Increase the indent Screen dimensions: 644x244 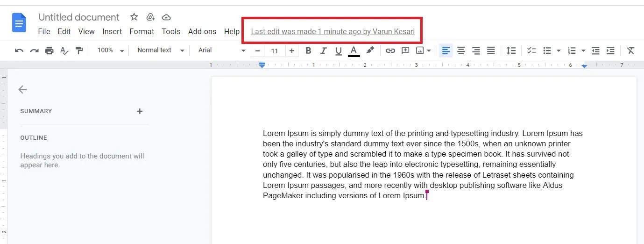pos(610,50)
